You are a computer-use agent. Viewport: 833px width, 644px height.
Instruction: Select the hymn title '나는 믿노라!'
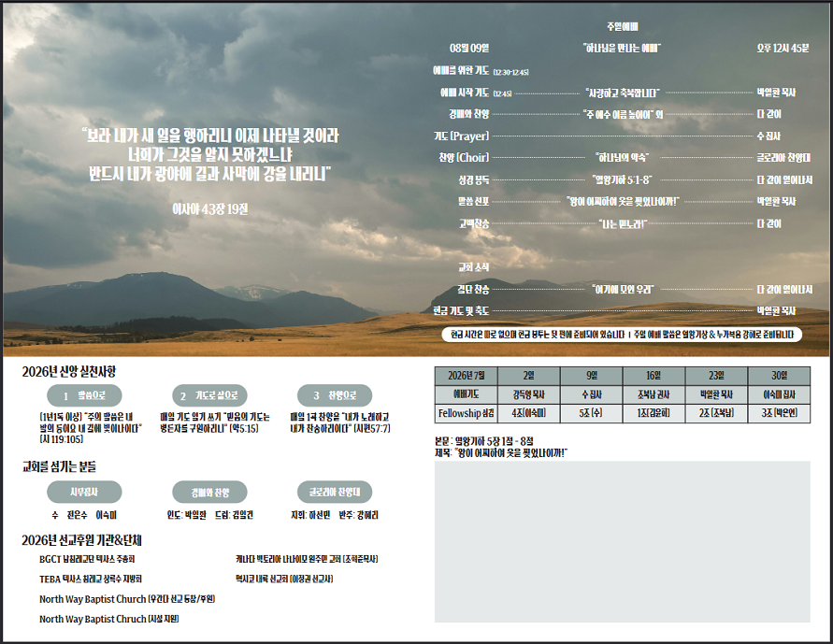tap(623, 224)
